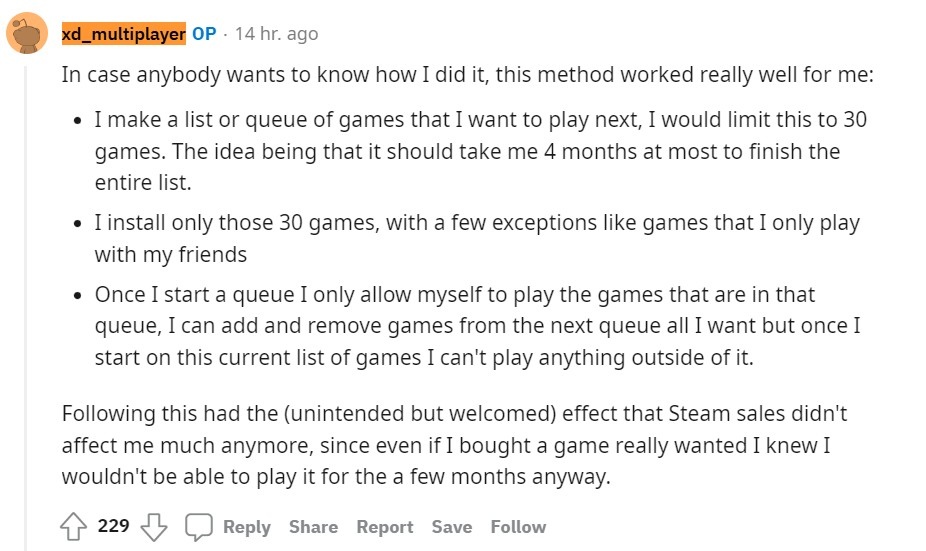Click the blue OP badge
Viewport: 926px width, 551px height.
coord(204,34)
